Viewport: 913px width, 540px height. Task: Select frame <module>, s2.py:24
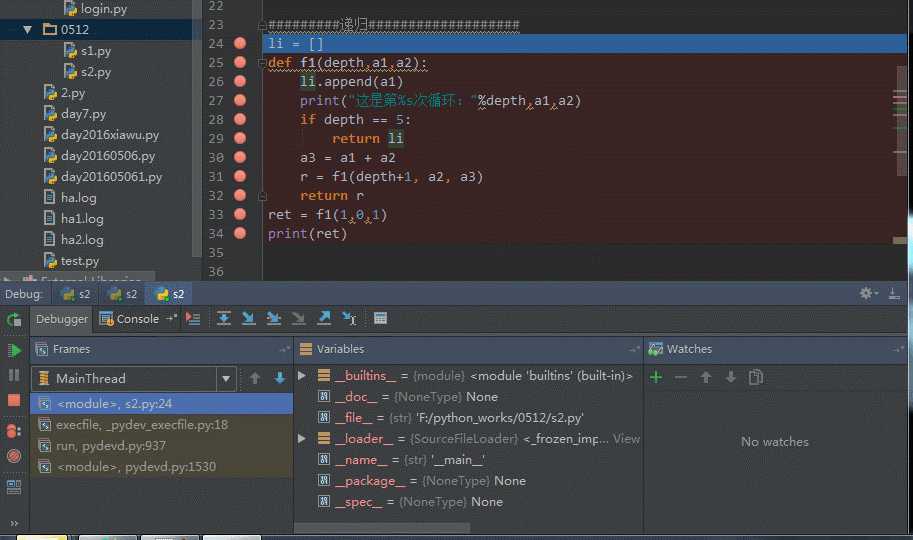tap(162, 404)
